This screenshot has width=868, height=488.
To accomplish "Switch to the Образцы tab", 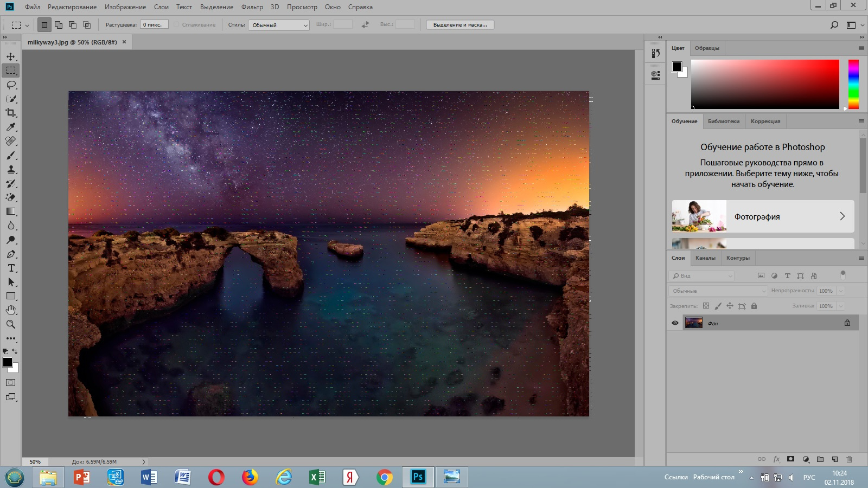I will click(707, 48).
